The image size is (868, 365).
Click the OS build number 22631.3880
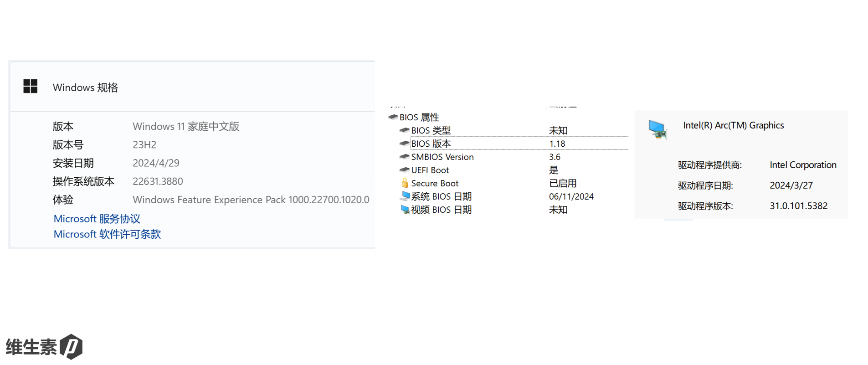(158, 181)
